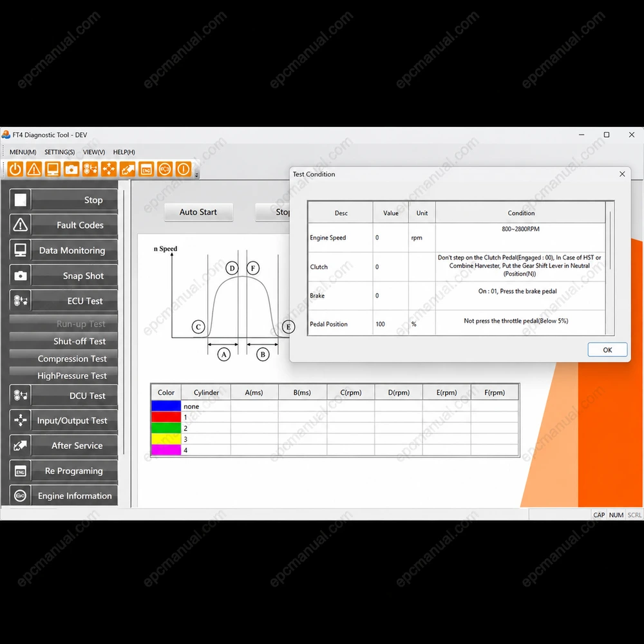The image size is (644, 644).
Task: Click the white square Stop icon in sidebar
Action: coord(20,200)
